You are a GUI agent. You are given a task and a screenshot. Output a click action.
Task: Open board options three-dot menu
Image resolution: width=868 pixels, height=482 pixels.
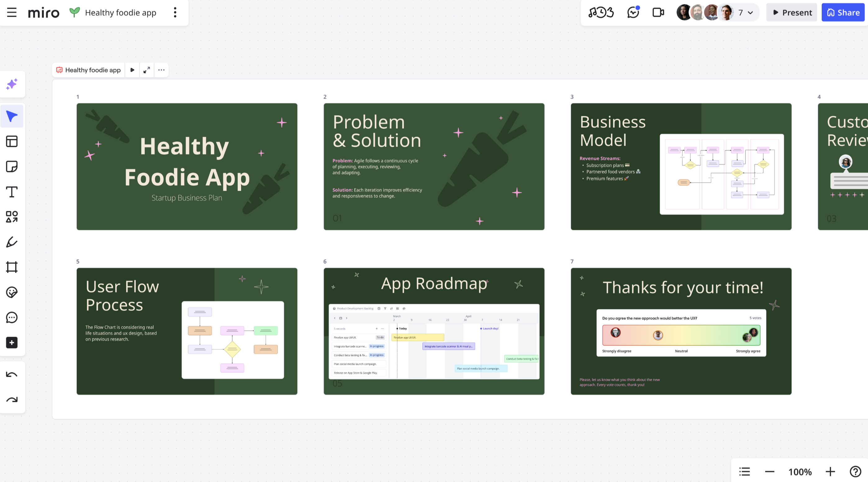coord(175,12)
